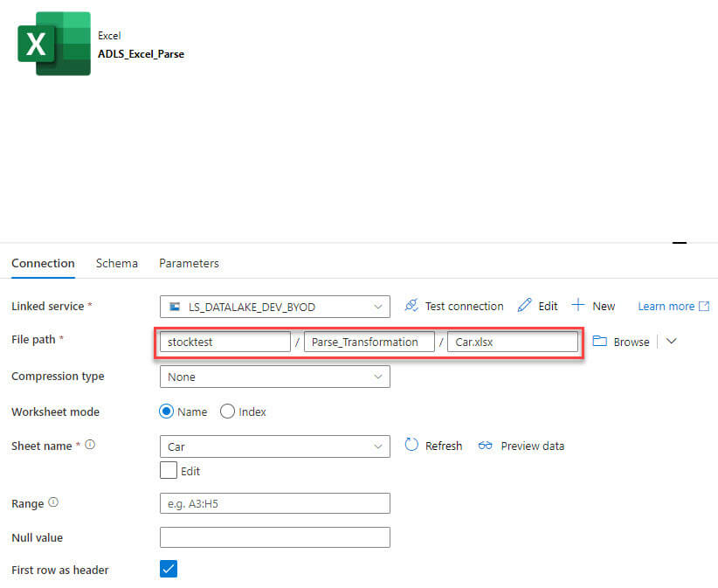Switch to the Schema tab
Viewport: 718px width, 588px height.
click(x=117, y=263)
